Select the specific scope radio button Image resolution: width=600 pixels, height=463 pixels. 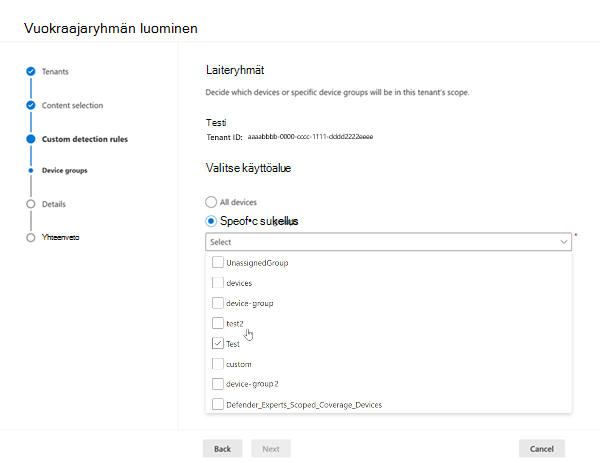coord(211,221)
